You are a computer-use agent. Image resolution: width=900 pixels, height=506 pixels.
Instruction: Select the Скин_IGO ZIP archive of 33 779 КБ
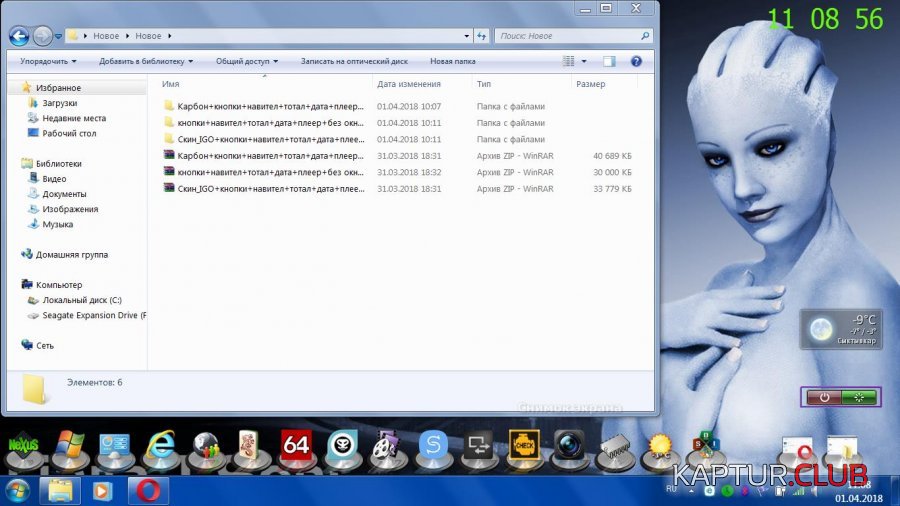tap(397, 189)
